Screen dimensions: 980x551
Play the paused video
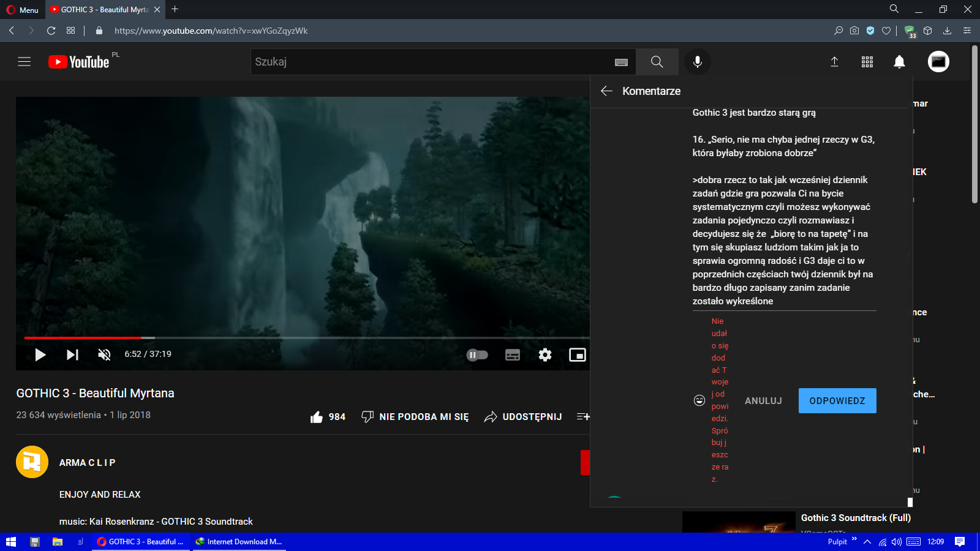40,354
